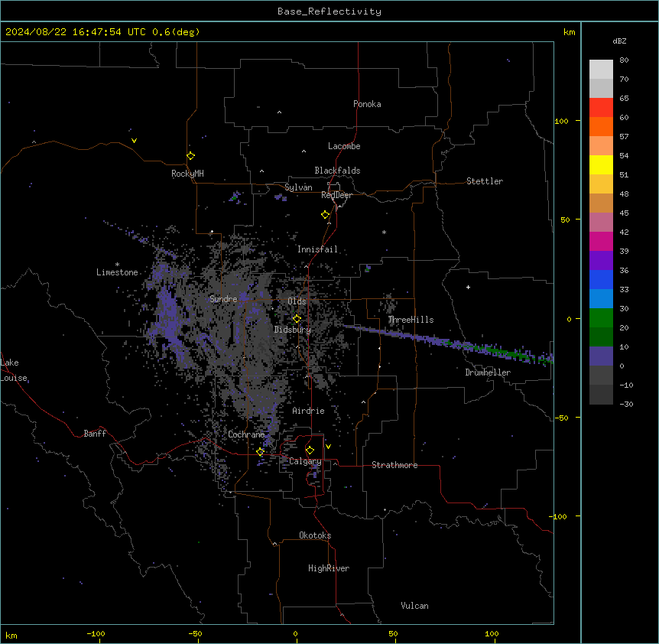The image size is (659, 644).
Task: Select the light gray swatch between 80 and 70 dBZ
Action: (x=601, y=69)
